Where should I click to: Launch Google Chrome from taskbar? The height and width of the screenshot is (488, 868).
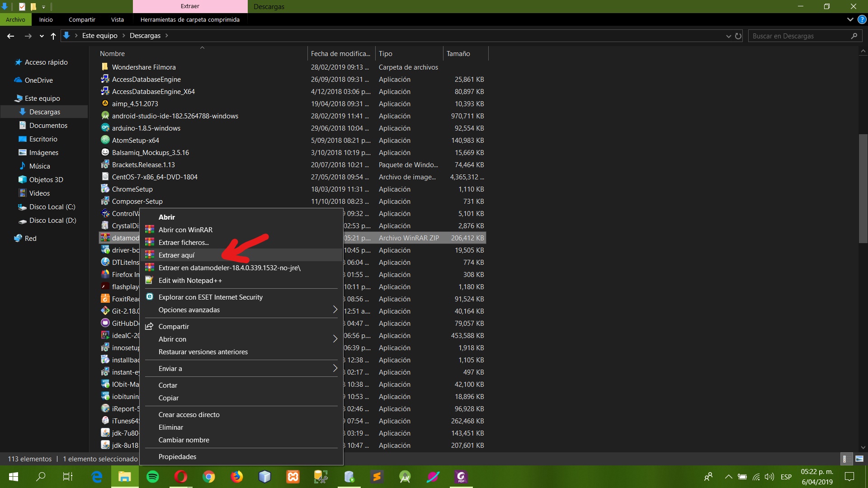tap(208, 477)
